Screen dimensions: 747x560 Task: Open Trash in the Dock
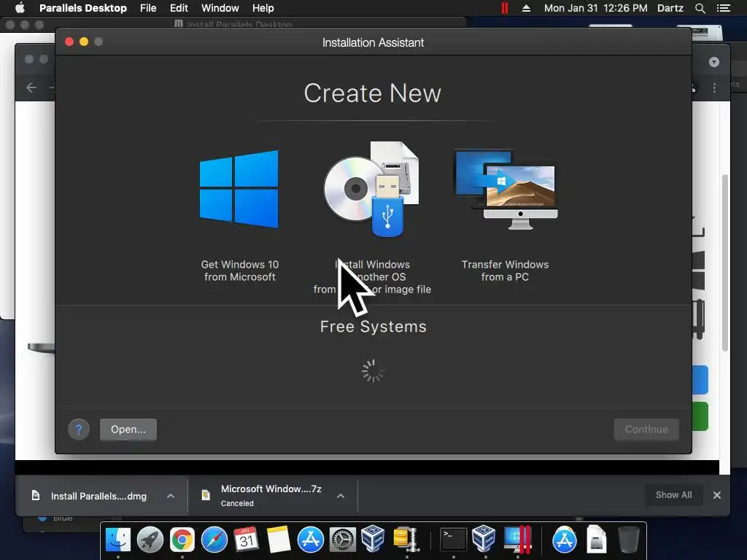point(628,540)
